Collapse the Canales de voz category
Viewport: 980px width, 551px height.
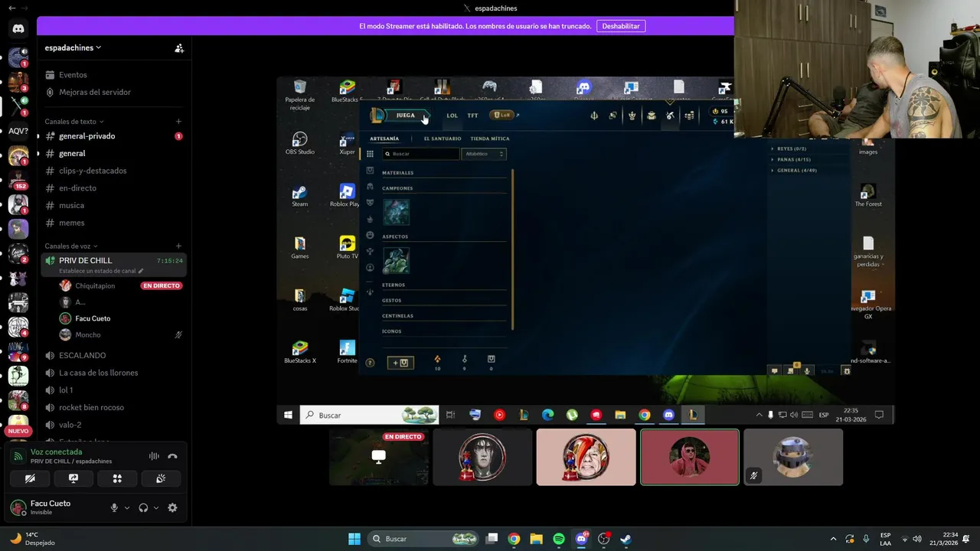coord(71,246)
